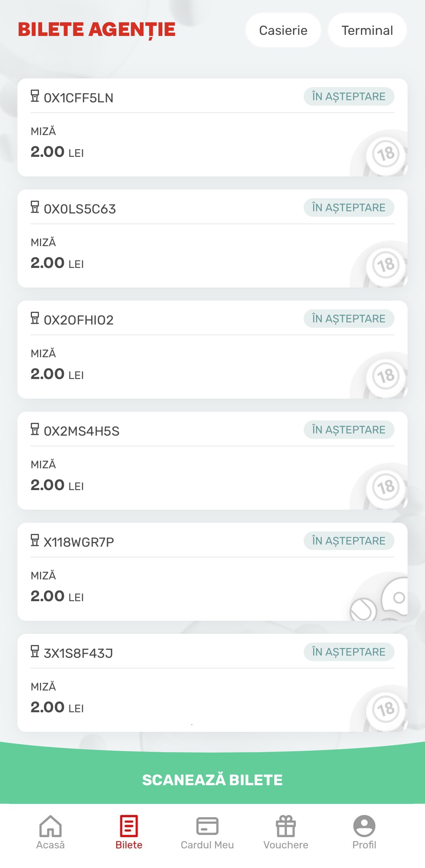Go to Profil user icon
Viewport: 425px width, 868px height.
click(x=364, y=826)
